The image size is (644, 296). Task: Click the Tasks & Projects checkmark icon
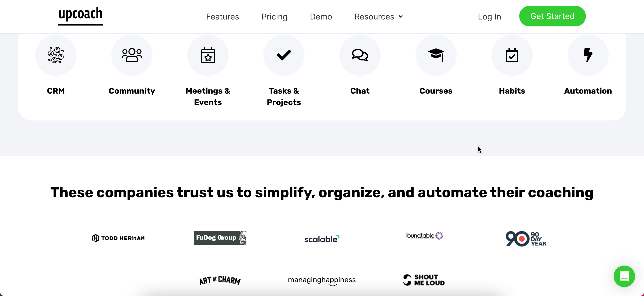click(284, 55)
